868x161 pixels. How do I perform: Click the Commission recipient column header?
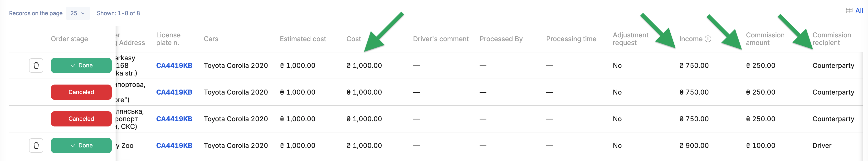coord(832,39)
